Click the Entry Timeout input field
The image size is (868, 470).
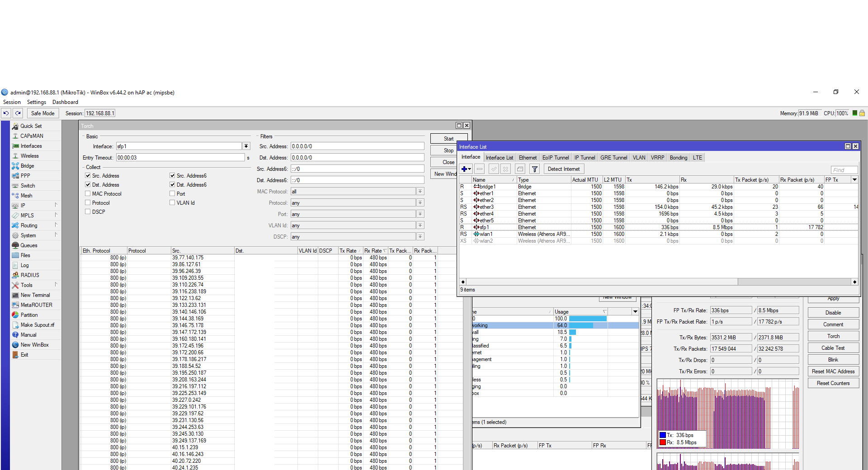tap(180, 158)
